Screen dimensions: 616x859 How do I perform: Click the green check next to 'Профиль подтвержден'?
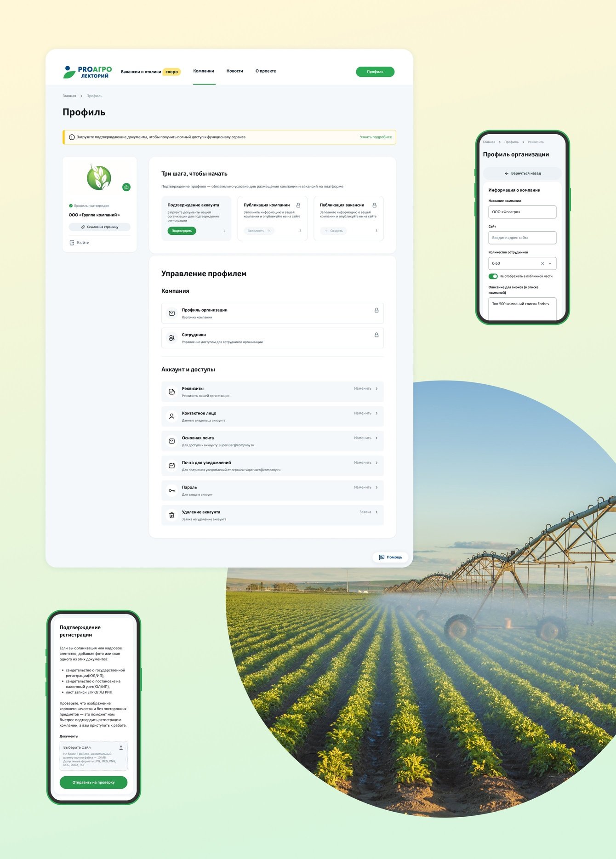(x=71, y=206)
